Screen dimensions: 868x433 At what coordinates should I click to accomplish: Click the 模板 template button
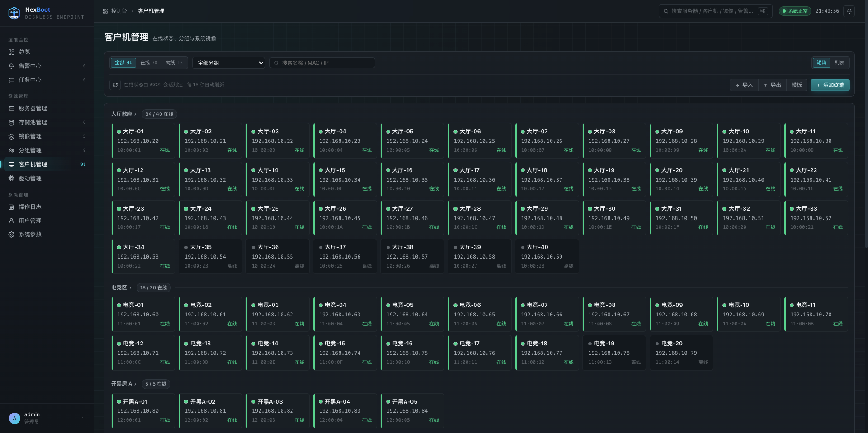pyautogui.click(x=797, y=85)
